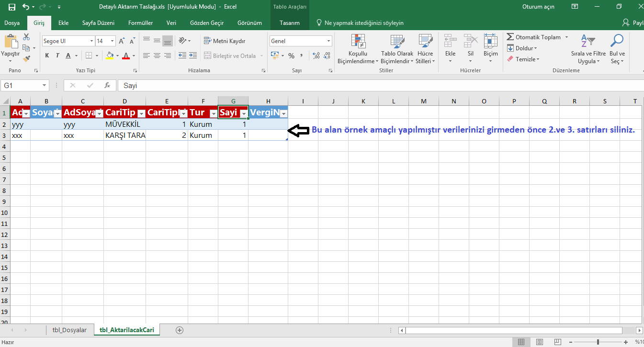Open the Genel number format dropdown

point(328,41)
